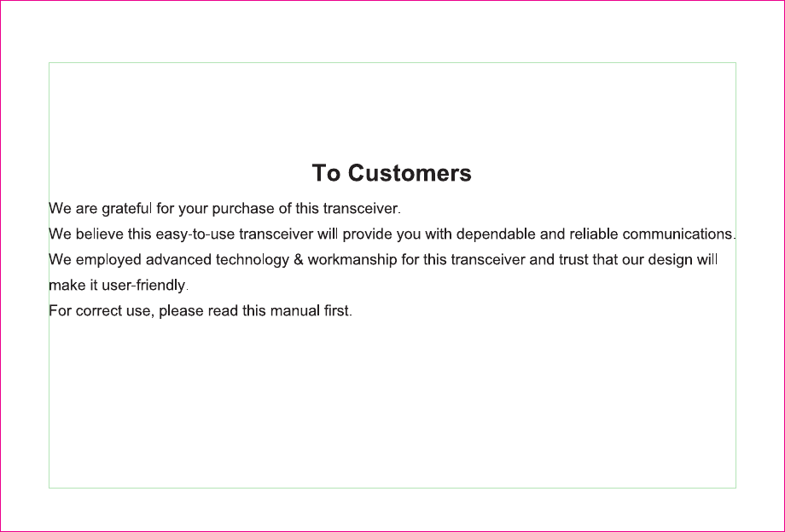Screen dimensions: 785x532
Task: Click the 'To Customers' heading
Action: pyautogui.click(x=392, y=173)
